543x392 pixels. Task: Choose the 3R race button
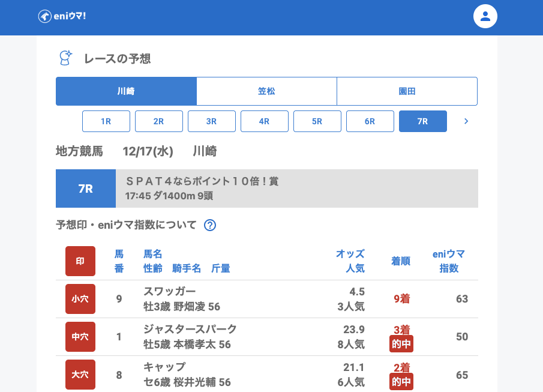tap(212, 121)
